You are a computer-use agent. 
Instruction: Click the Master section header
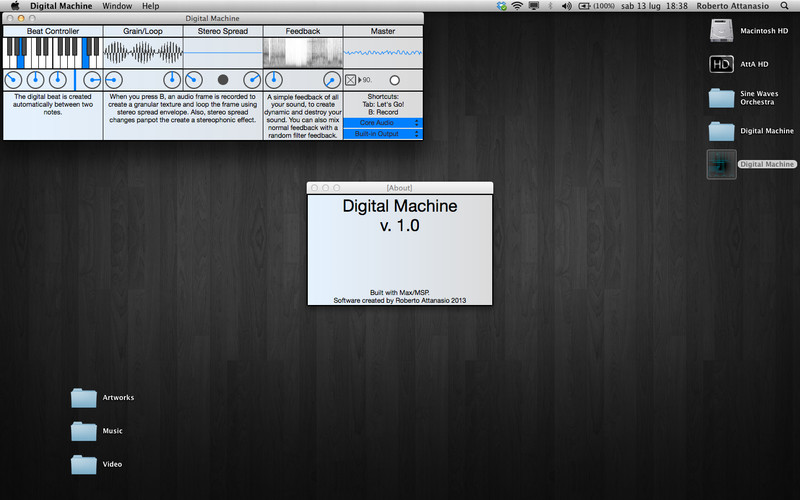[383, 31]
